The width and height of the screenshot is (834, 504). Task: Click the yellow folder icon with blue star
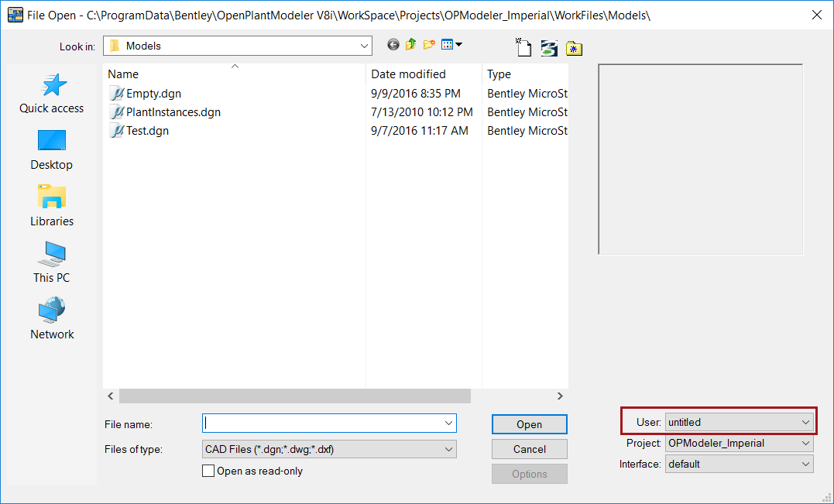point(574,48)
